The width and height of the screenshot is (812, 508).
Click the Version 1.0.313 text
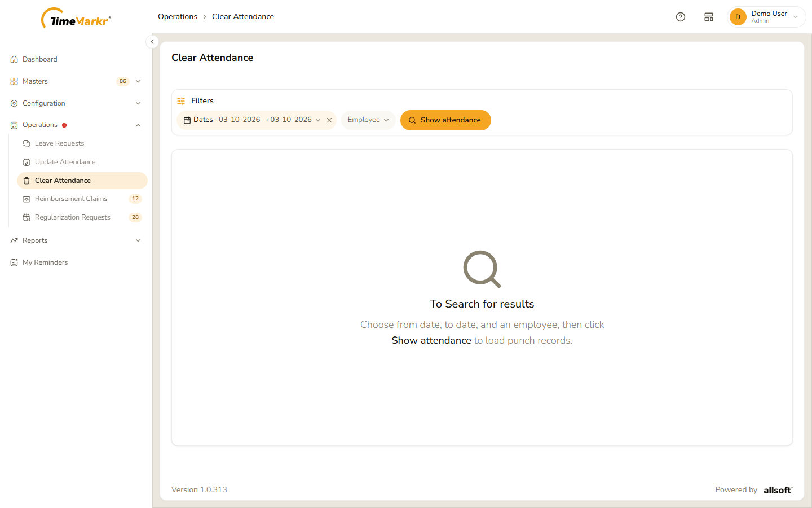[x=199, y=490]
